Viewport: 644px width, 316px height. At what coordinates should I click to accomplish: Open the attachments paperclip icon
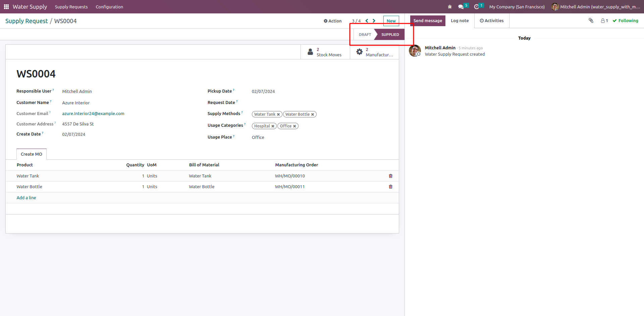(591, 20)
